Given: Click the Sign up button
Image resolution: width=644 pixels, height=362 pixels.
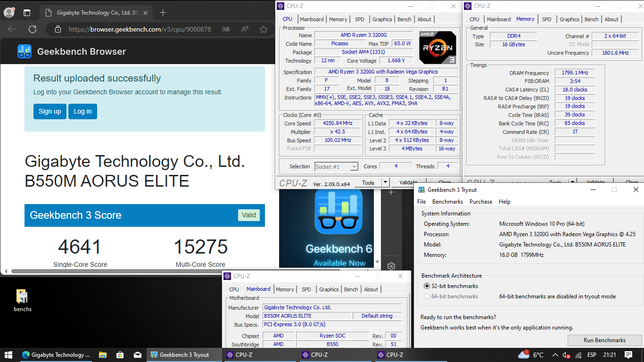Looking at the screenshot, I should coord(50,111).
